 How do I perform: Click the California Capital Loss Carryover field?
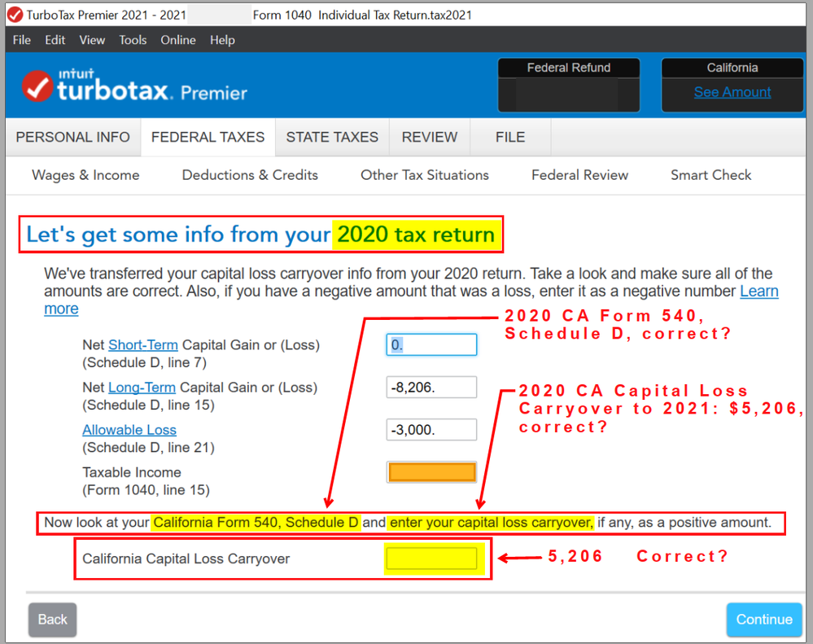coord(431,559)
